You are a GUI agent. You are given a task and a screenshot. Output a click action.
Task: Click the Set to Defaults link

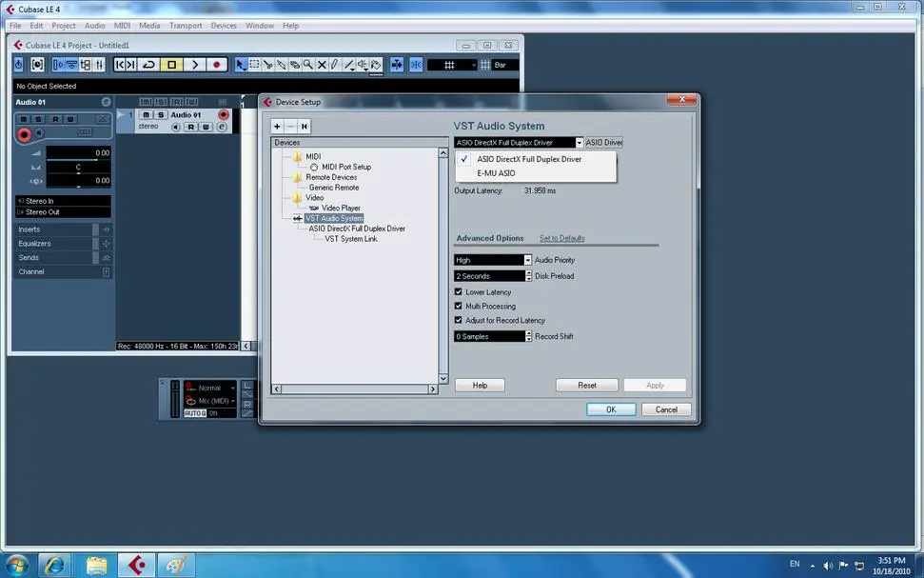561,238
